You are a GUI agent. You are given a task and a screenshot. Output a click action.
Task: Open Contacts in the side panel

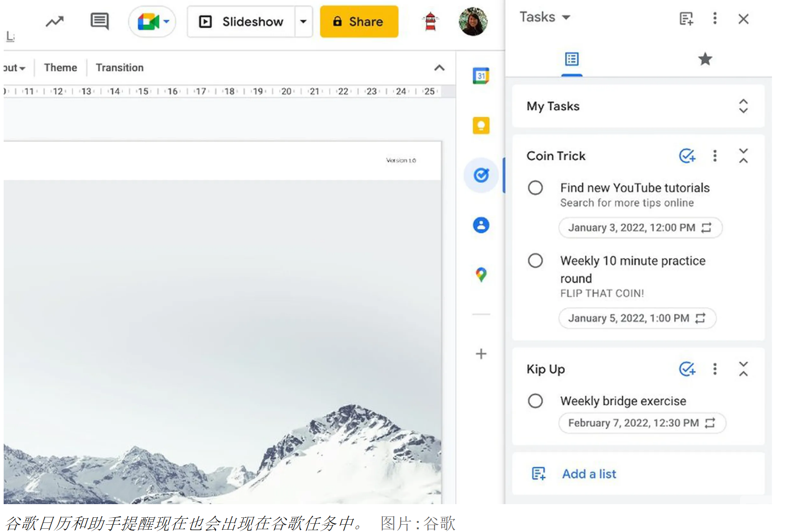click(x=481, y=225)
